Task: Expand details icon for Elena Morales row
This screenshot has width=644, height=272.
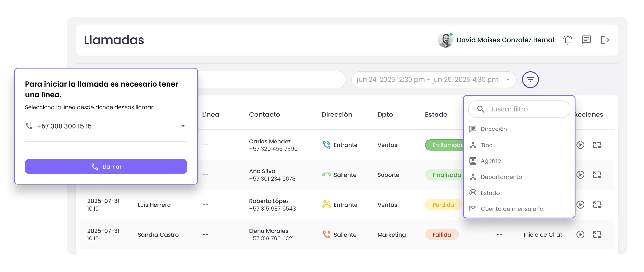Action: tap(597, 235)
